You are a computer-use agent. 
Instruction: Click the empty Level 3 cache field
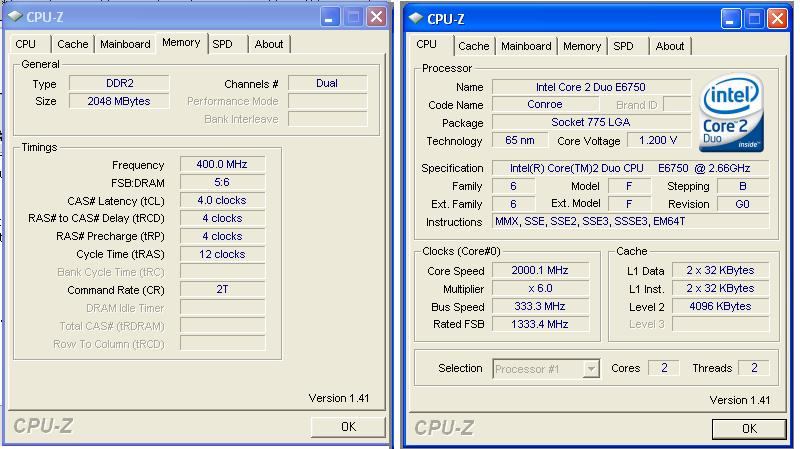pyautogui.click(x=720, y=324)
